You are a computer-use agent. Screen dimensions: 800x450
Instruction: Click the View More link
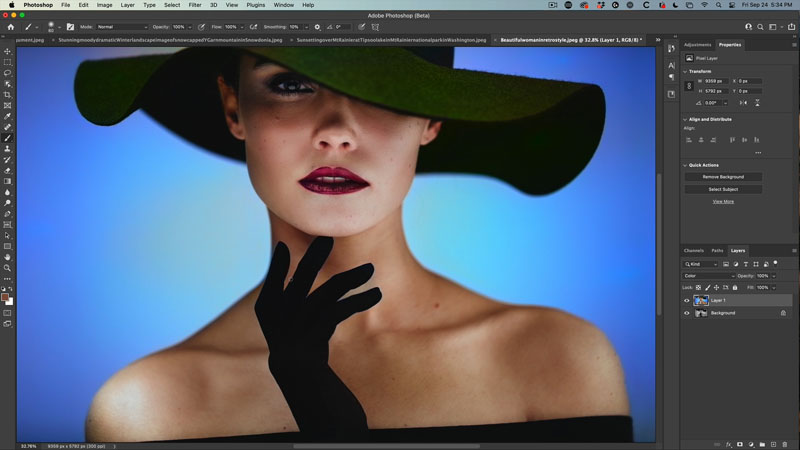[x=723, y=201]
